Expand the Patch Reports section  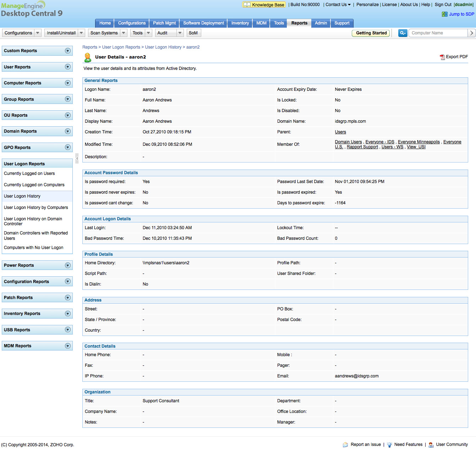(x=68, y=298)
